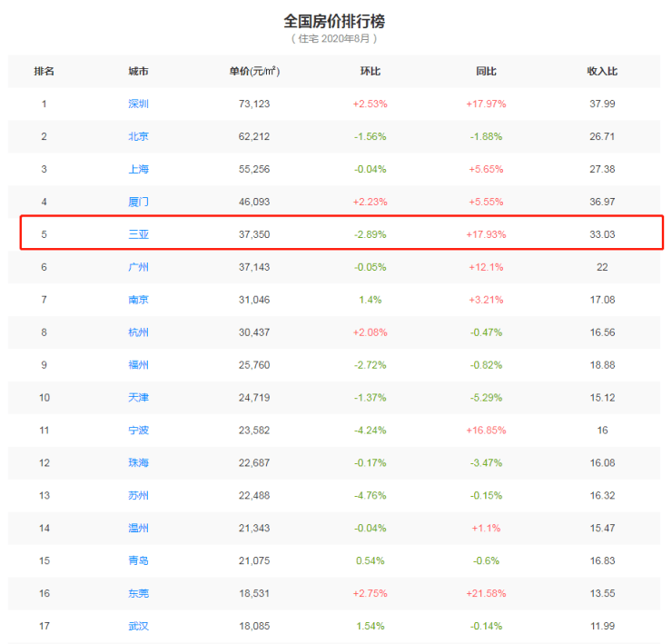The height and width of the screenshot is (644, 672).
Task: Click the 单价 column header
Action: [253, 71]
